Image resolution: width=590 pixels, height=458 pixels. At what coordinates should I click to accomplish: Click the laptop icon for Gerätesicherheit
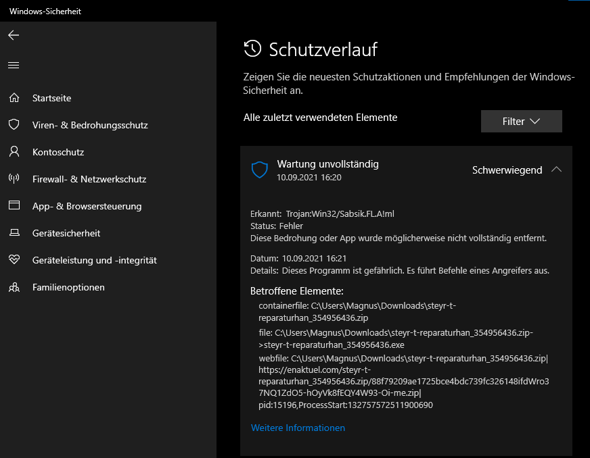(x=14, y=233)
